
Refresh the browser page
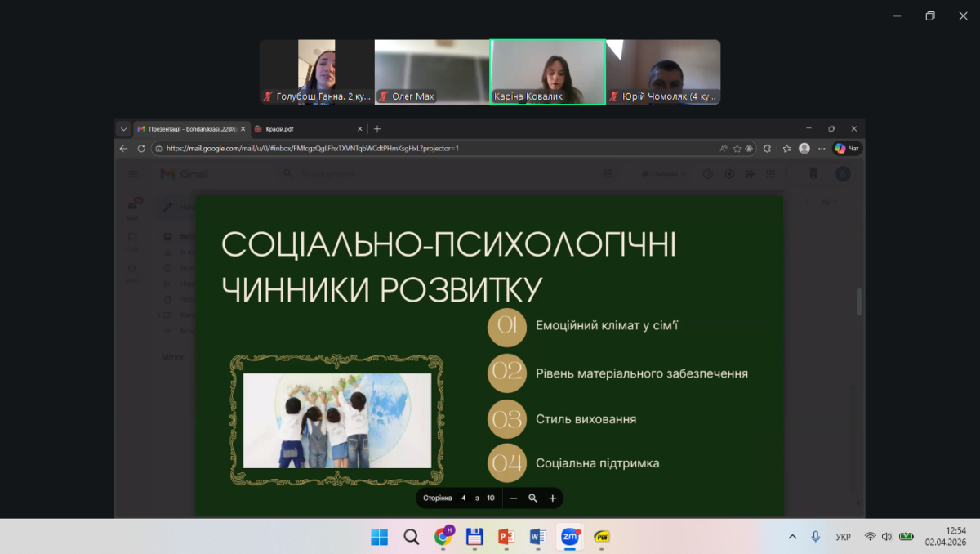click(141, 149)
